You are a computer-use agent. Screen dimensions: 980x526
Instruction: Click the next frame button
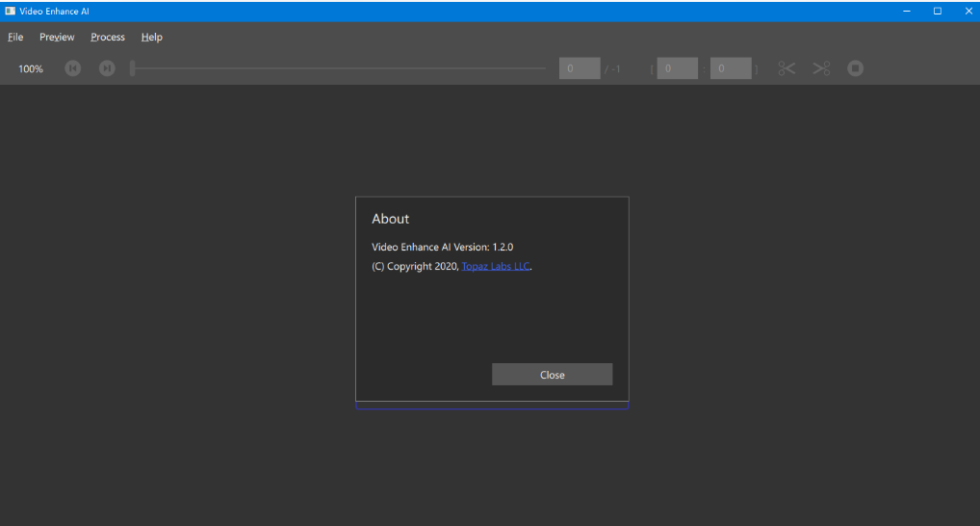coord(107,68)
